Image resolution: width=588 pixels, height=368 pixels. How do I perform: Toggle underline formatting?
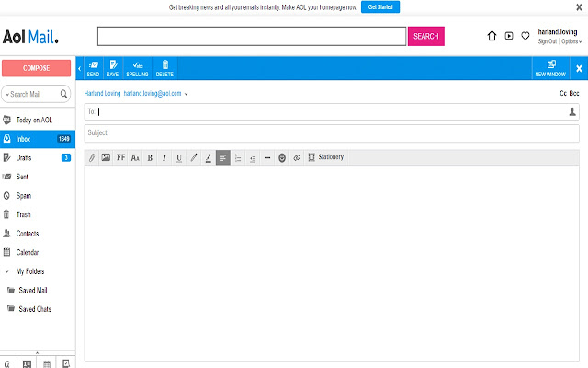(179, 157)
